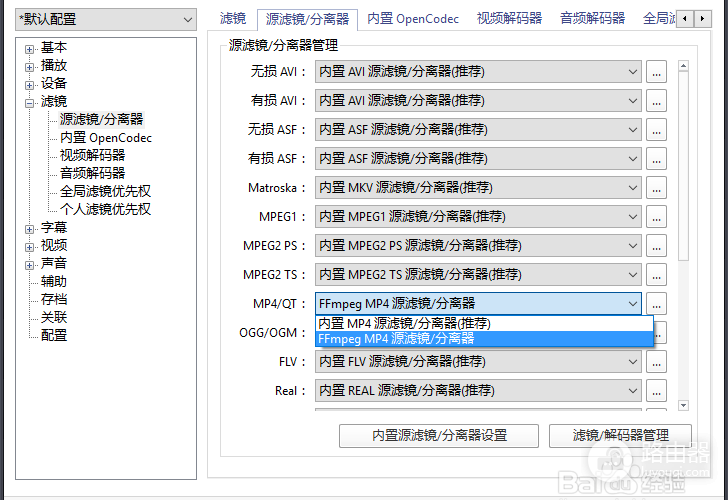The width and height of the screenshot is (728, 500).
Task: Select 视频解码器 in the tree
Action: click(x=92, y=155)
